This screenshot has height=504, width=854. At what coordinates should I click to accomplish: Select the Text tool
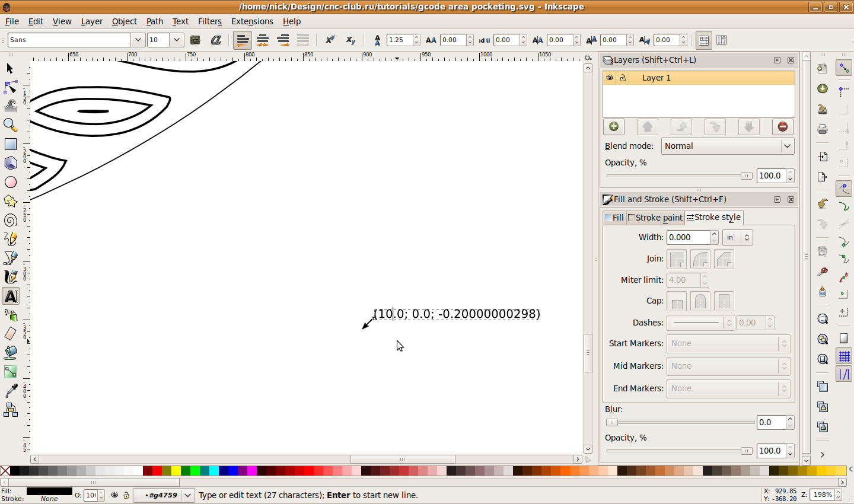[11, 296]
